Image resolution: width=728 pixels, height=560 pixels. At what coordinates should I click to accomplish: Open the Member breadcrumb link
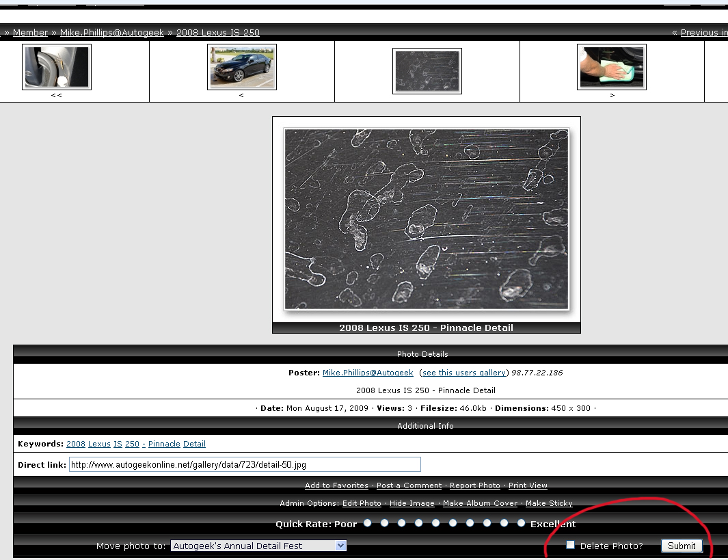tap(30, 33)
